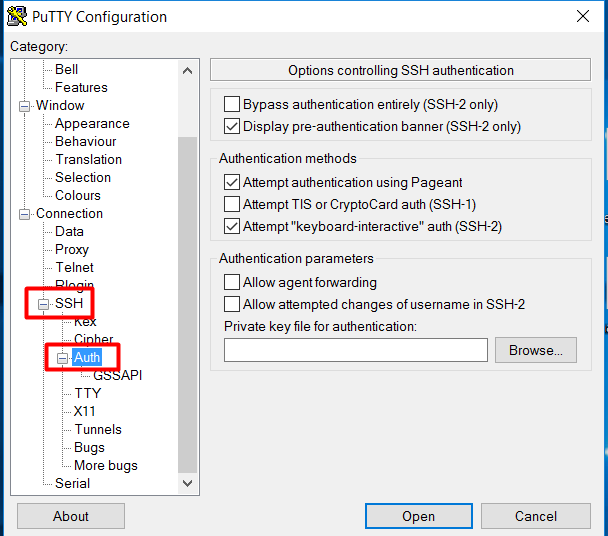The height and width of the screenshot is (536, 608).
Task: Click the category list scroll up arrow
Action: coord(187,71)
